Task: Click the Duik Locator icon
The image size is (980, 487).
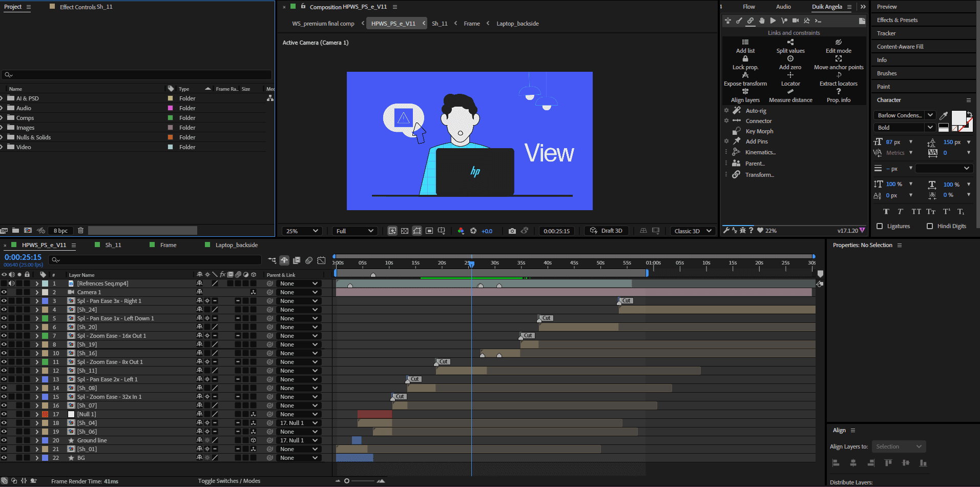Action: tap(790, 75)
